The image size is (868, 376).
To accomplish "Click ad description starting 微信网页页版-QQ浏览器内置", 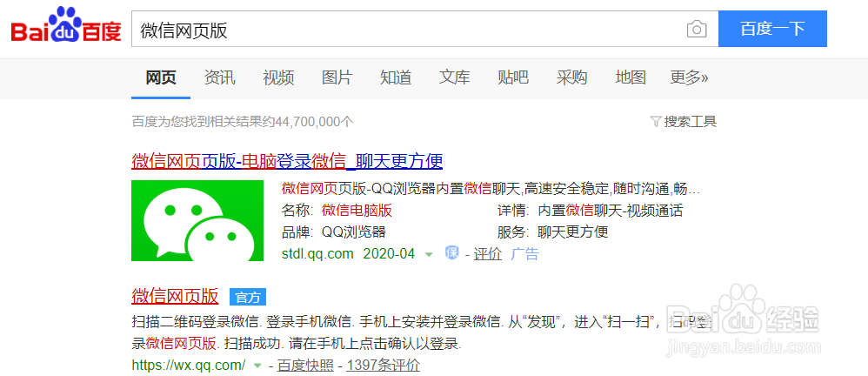I will point(491,190).
